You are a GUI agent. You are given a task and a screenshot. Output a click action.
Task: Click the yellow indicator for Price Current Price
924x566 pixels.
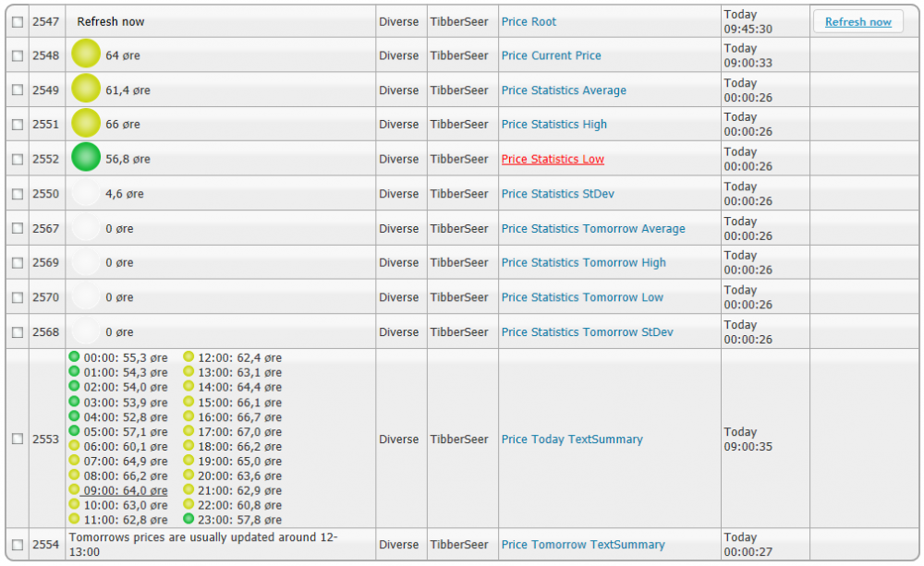85,55
